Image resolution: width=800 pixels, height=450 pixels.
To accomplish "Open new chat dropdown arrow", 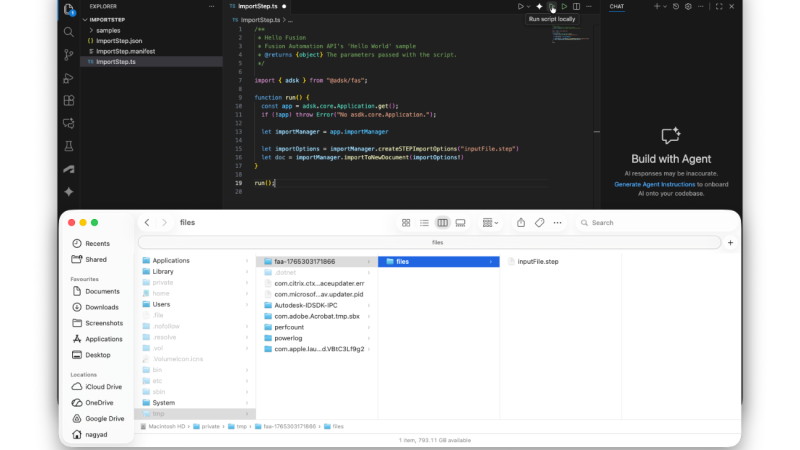I will click(665, 6).
